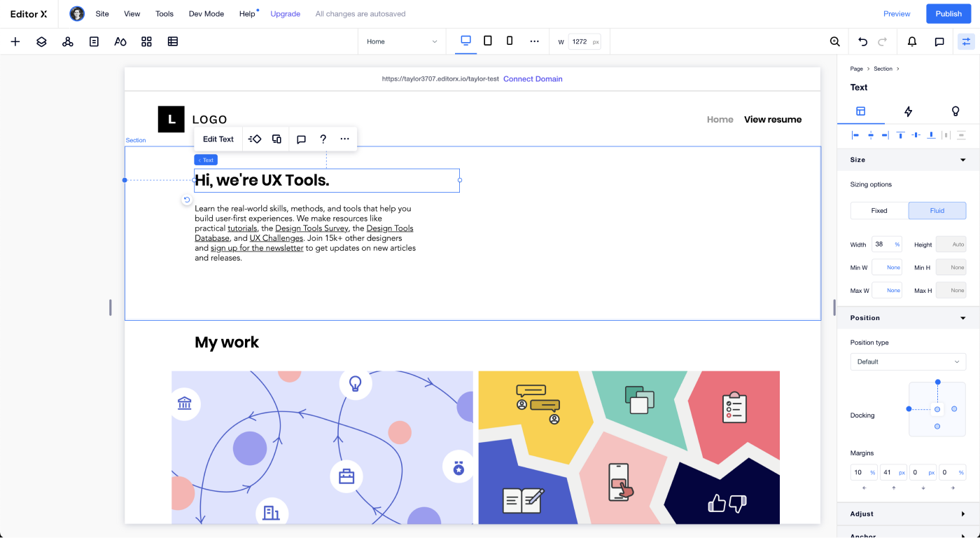
Task: Align element to the bottom in Inspector
Action: click(931, 134)
